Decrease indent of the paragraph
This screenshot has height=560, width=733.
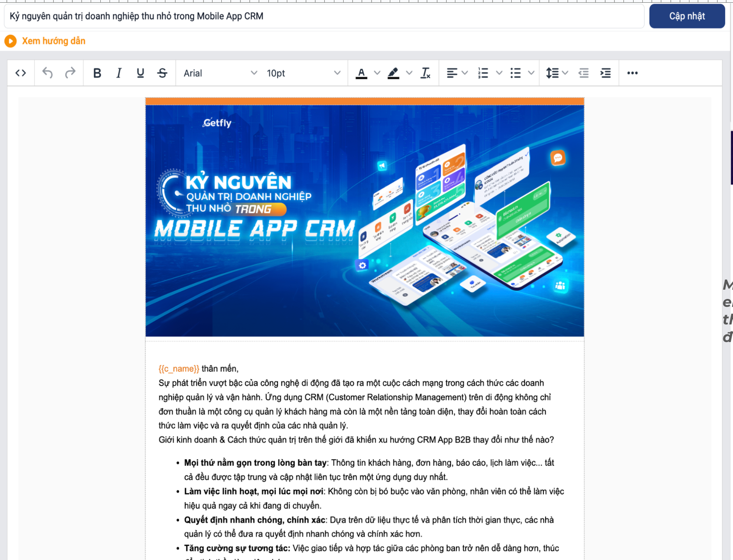tap(583, 73)
